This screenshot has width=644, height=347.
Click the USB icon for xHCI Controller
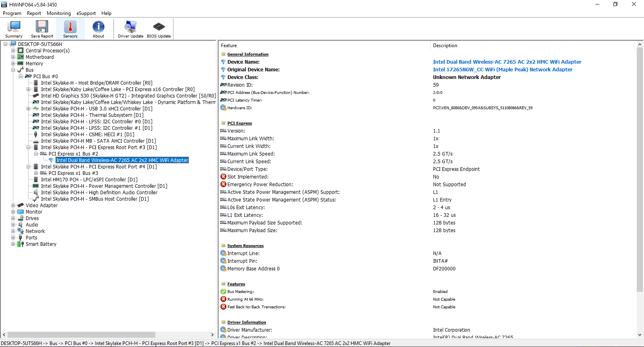click(x=36, y=108)
